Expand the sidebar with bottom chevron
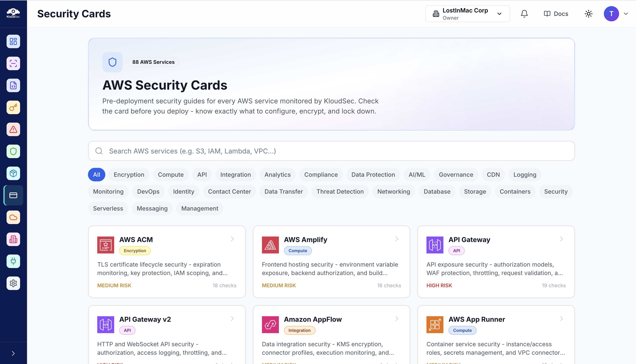 tap(13, 353)
